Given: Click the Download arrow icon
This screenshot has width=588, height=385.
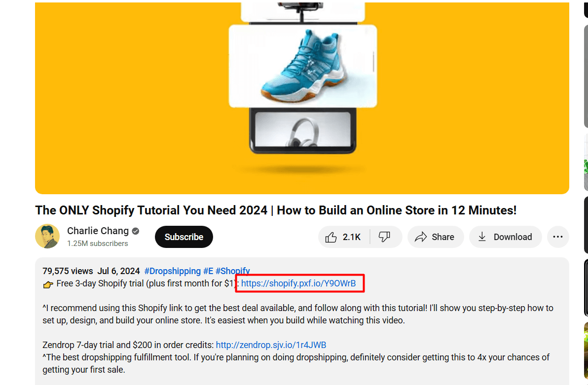Looking at the screenshot, I should coord(482,237).
